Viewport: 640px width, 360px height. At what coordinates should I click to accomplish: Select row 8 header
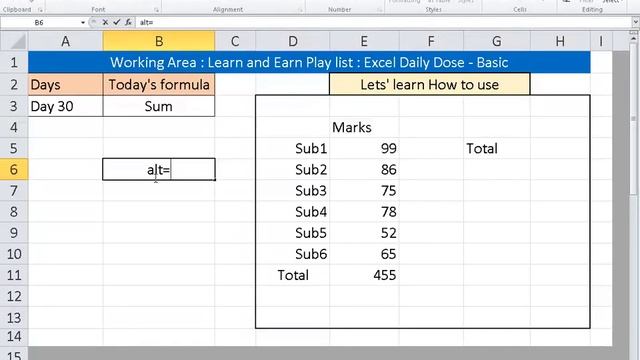pyautogui.click(x=14, y=212)
